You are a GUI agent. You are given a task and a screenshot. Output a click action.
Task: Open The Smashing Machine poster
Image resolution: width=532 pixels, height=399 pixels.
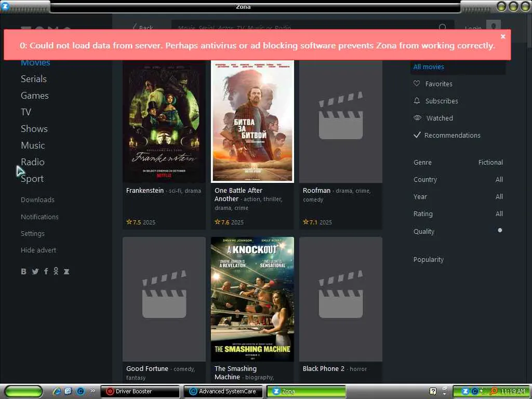coord(252,299)
